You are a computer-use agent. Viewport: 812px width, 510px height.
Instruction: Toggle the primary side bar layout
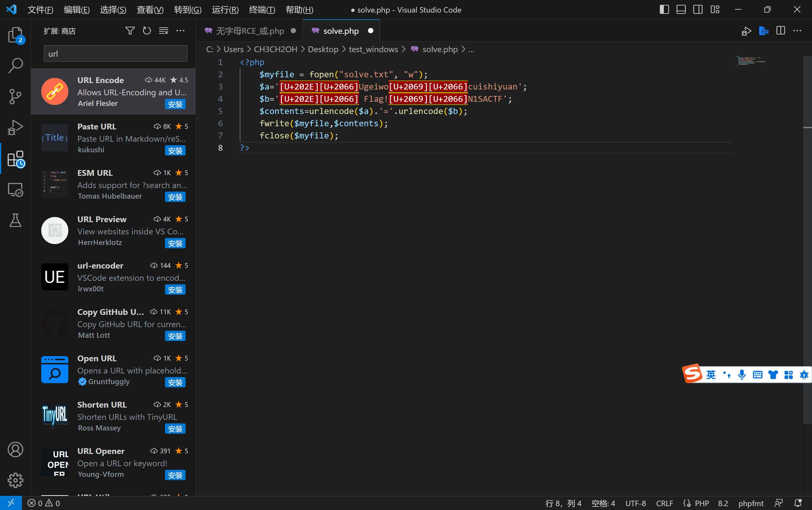coord(664,9)
